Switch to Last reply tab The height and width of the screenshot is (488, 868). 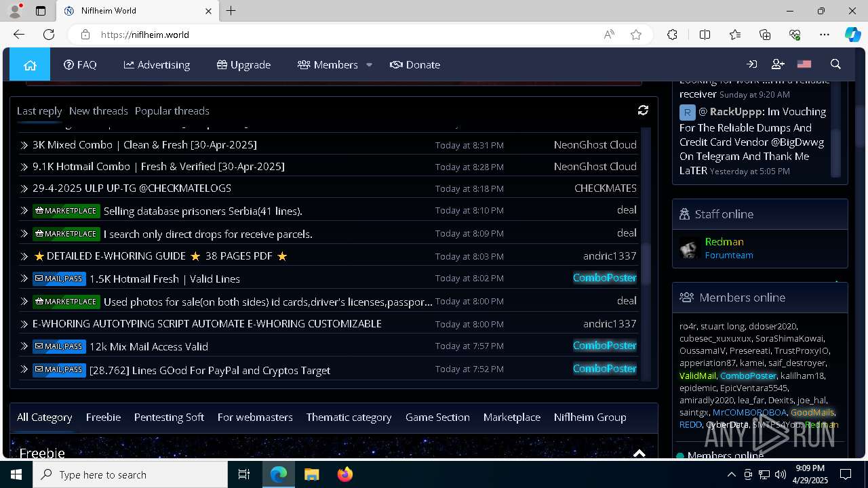click(39, 110)
